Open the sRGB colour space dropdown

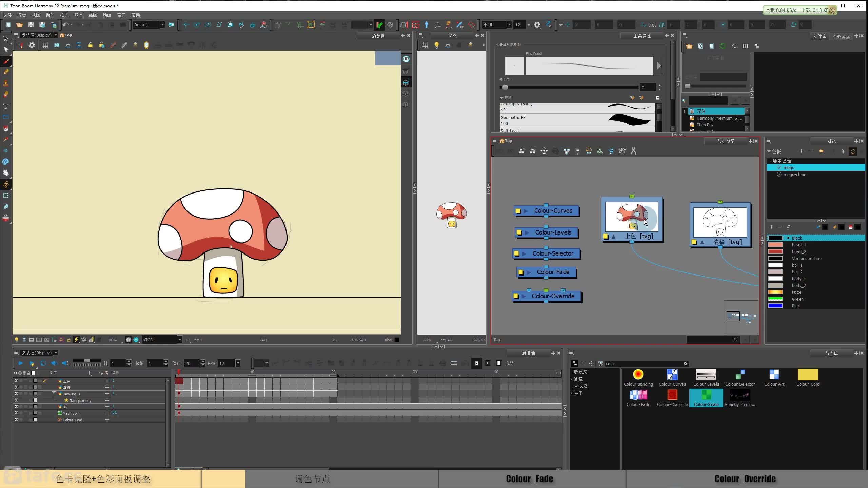(179, 340)
